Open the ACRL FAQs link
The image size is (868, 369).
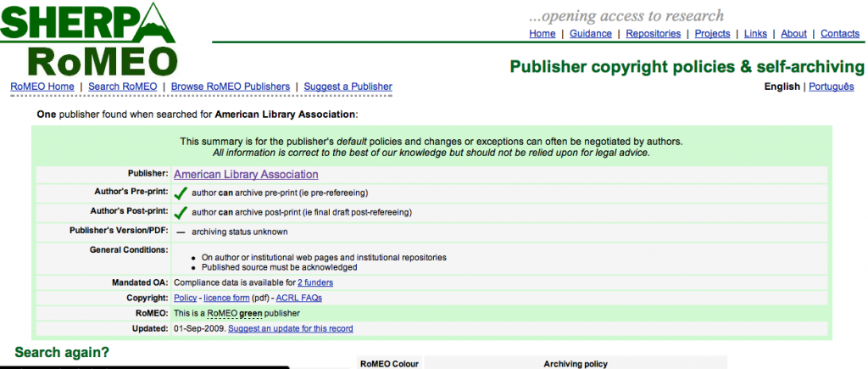click(x=299, y=298)
